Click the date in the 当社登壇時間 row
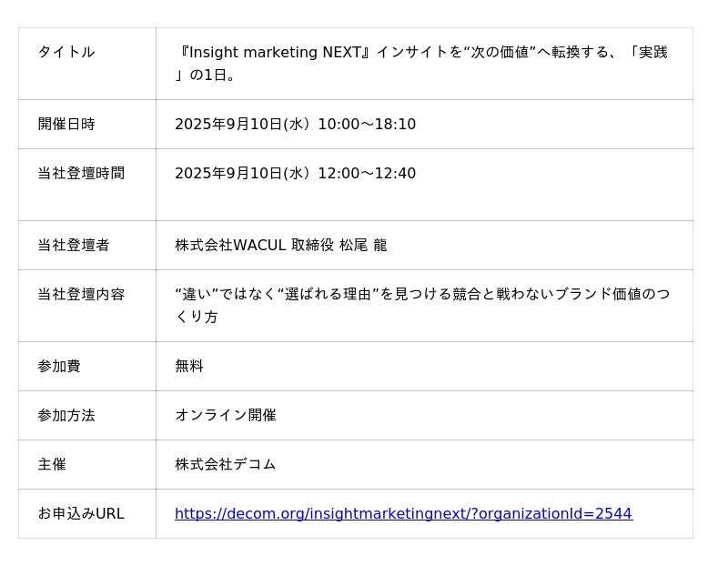This screenshot has height=566, width=728. click(x=243, y=174)
